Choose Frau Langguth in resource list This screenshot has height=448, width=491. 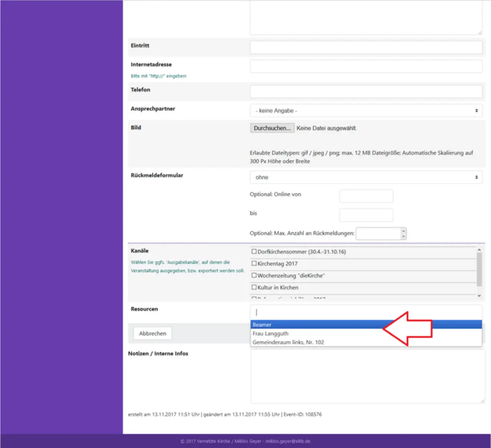pos(366,334)
